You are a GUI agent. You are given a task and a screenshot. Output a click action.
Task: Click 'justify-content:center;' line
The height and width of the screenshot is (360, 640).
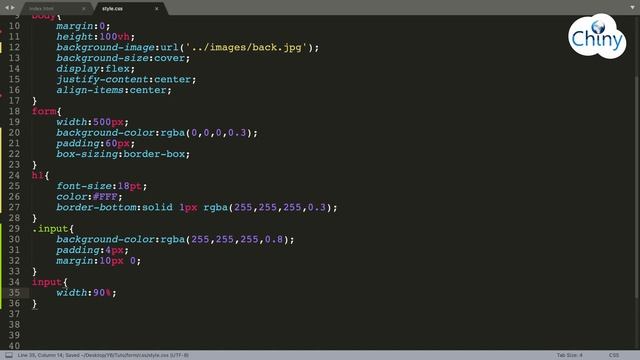126,79
